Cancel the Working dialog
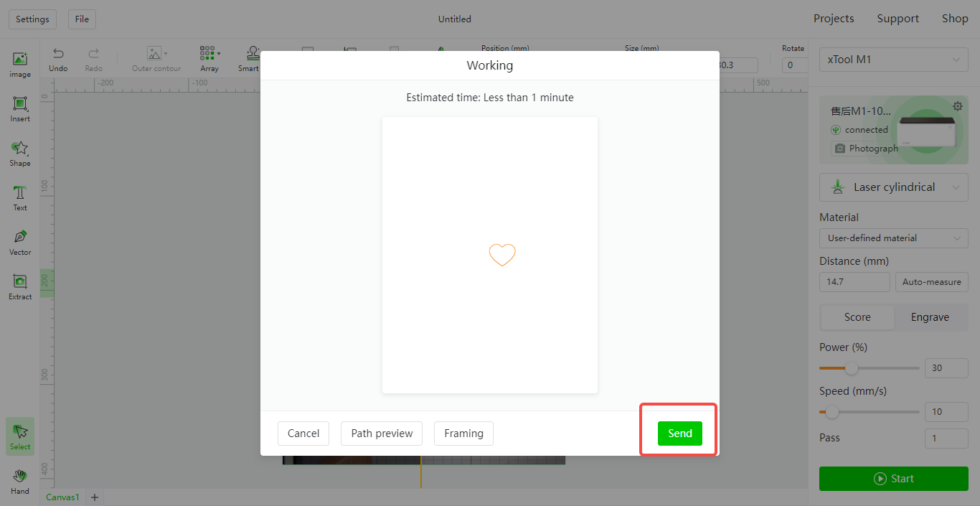Viewport: 980px width, 506px height. pos(303,434)
